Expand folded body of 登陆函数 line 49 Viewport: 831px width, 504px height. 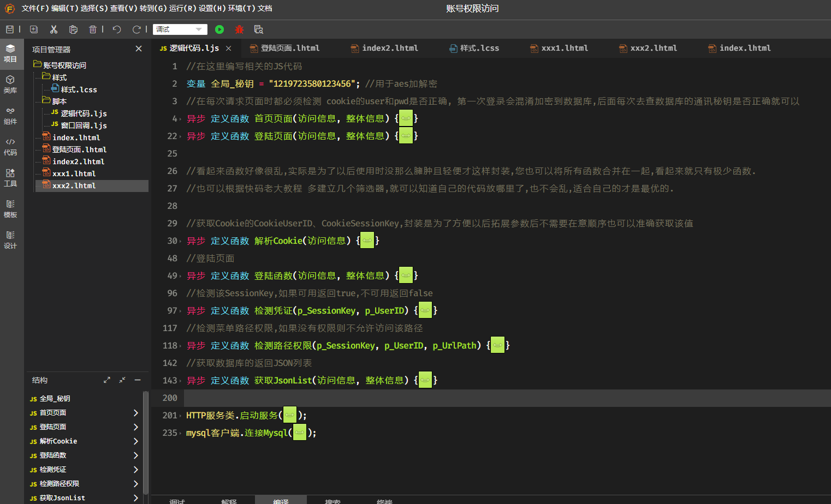click(x=406, y=275)
